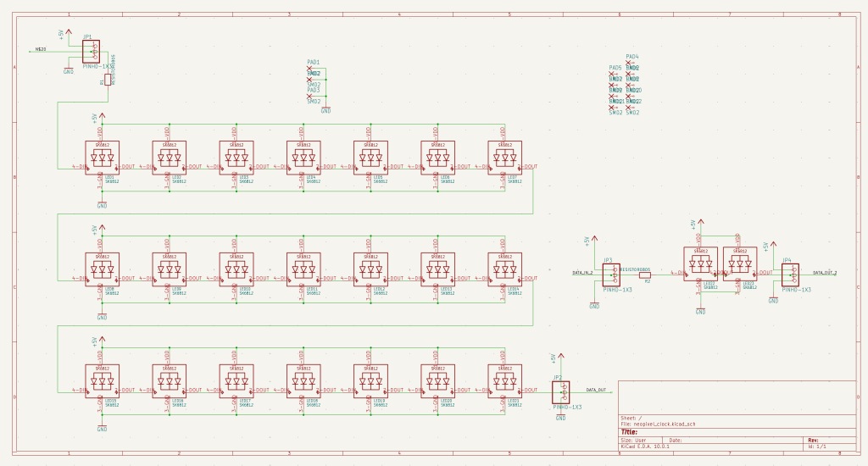Click the DATA_OUT_2 net label
This screenshot has width=868, height=466.
click(x=825, y=273)
